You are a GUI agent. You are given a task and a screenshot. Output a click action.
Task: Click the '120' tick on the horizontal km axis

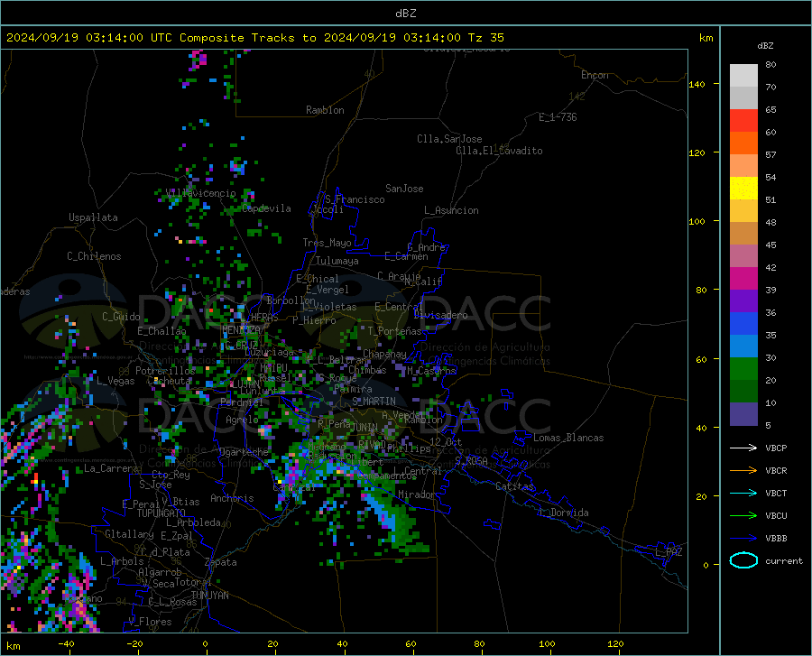pos(615,643)
